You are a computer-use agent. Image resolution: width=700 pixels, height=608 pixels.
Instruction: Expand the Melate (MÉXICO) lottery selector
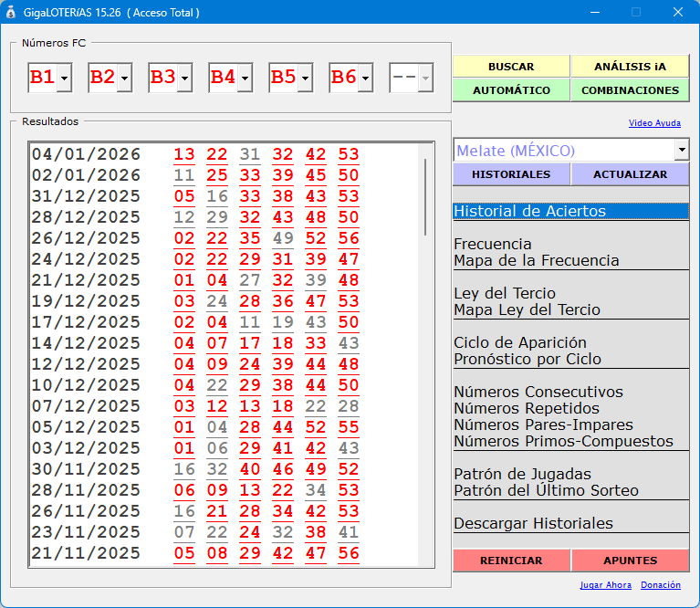tap(682, 150)
